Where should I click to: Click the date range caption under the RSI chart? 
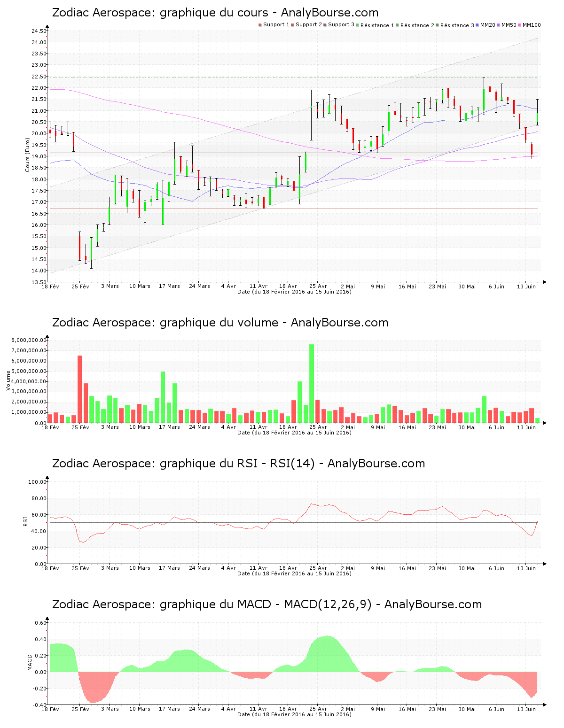point(294,573)
